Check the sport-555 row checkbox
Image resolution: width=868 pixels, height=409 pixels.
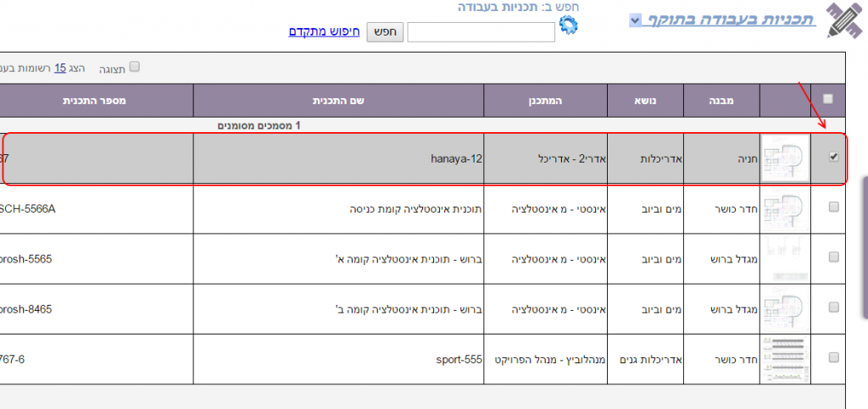[833, 358]
